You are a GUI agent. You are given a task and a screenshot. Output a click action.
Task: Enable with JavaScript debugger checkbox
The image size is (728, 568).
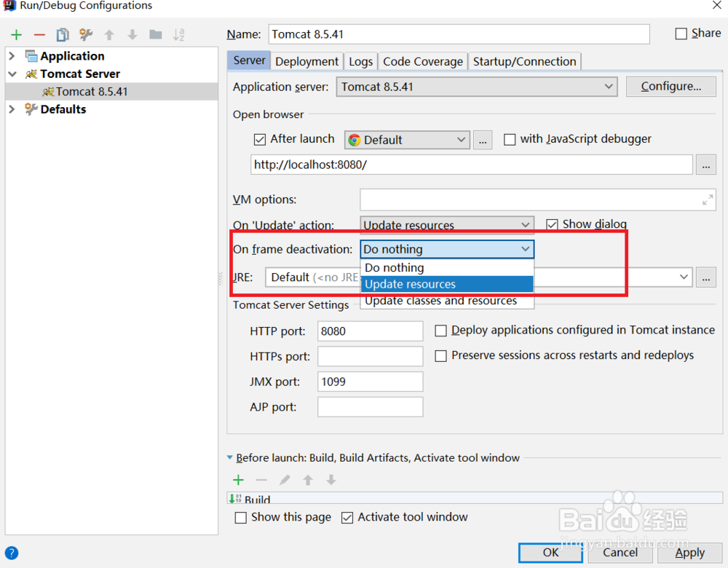click(510, 139)
